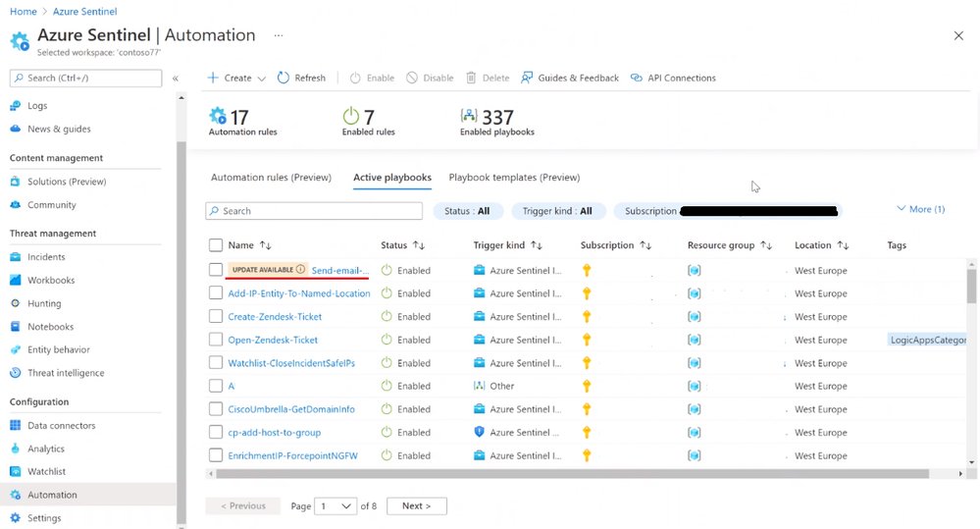
Task: Click the Next > page button
Action: coord(417,505)
